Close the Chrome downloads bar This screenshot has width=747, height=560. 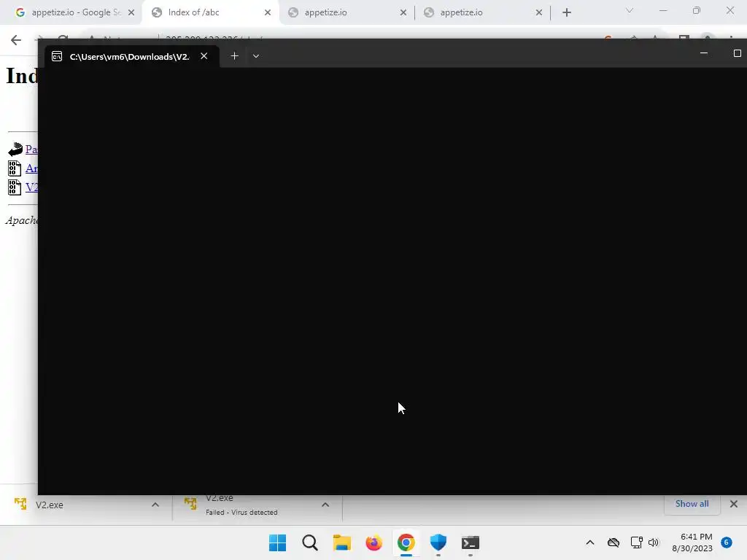(734, 504)
